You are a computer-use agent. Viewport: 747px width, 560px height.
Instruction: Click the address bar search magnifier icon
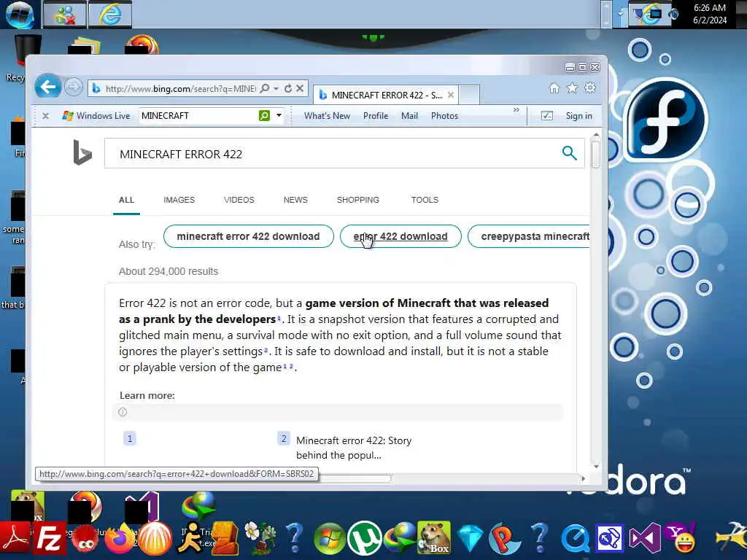[x=265, y=88]
